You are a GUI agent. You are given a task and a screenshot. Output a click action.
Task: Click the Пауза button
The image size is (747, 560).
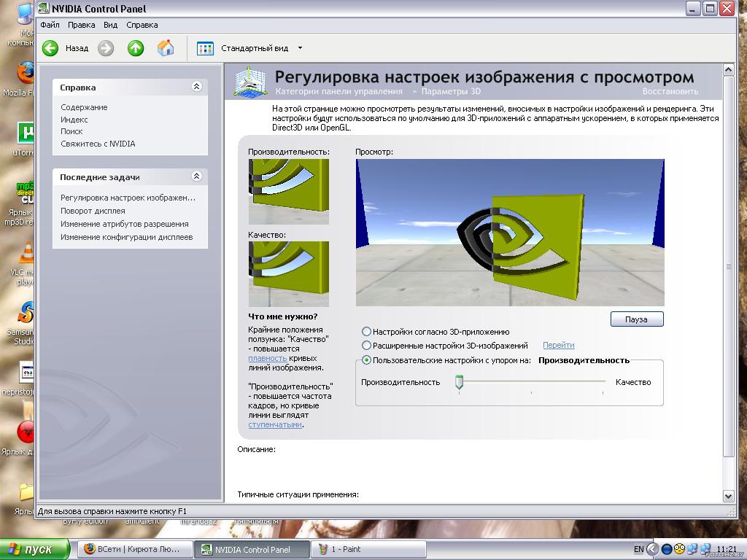(x=636, y=319)
